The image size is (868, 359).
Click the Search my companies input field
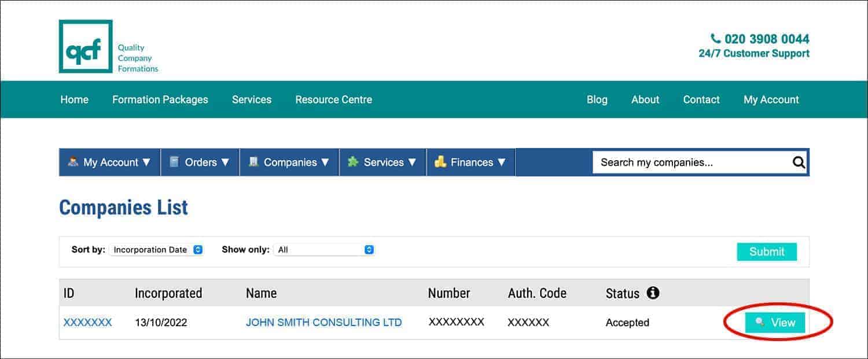pyautogui.click(x=665, y=162)
